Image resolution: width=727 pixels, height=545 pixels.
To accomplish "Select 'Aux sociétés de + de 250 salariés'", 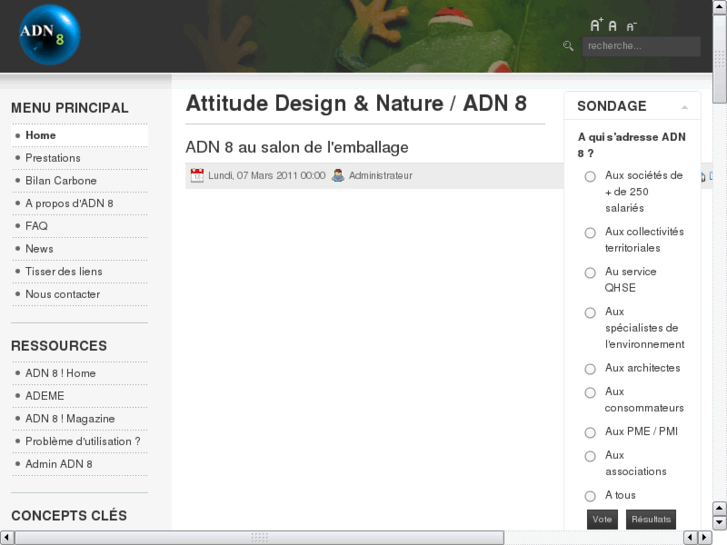I will tap(590, 177).
